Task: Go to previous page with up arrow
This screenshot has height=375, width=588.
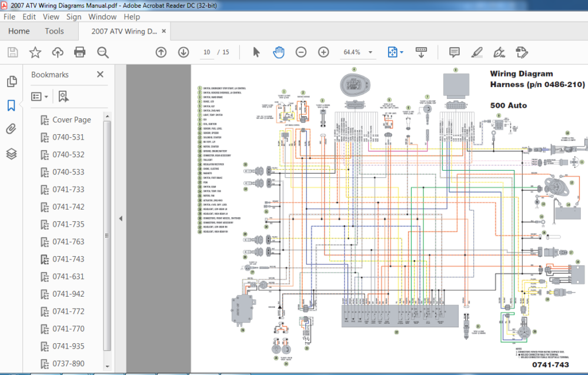Action: [161, 52]
